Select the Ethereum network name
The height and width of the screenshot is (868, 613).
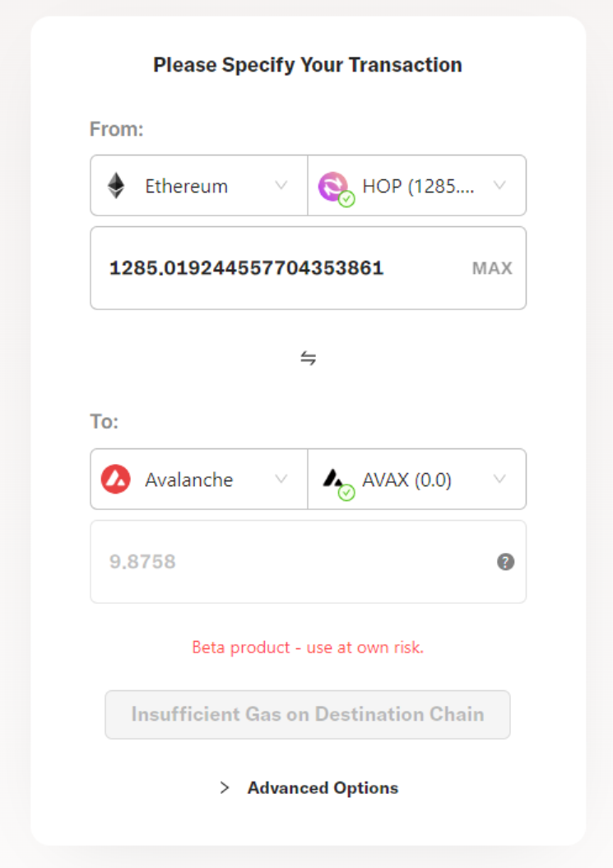pyautogui.click(x=186, y=186)
